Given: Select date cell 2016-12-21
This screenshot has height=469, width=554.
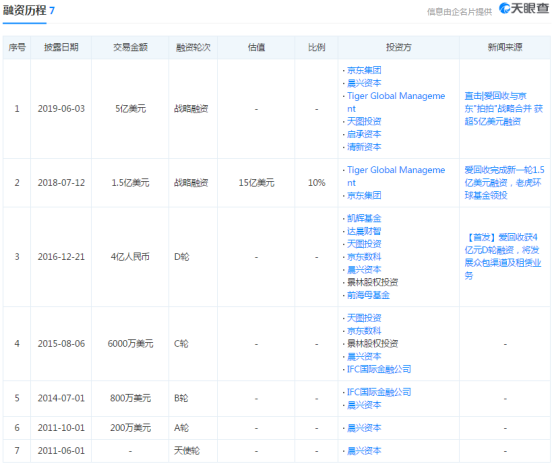Looking at the screenshot, I should (x=61, y=257).
